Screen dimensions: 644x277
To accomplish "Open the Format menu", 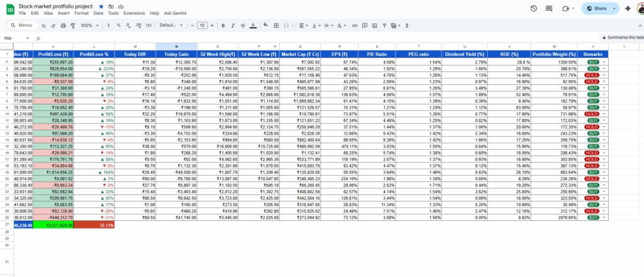I will [x=81, y=13].
